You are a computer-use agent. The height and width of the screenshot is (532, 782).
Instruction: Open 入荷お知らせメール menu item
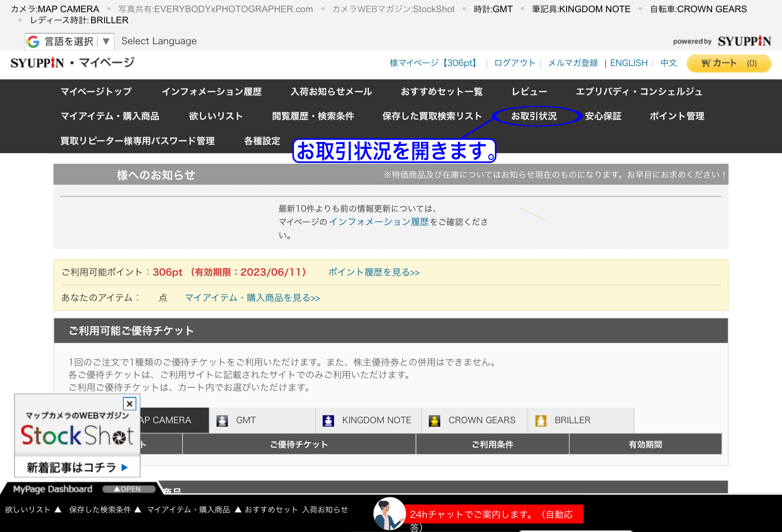coord(331,92)
